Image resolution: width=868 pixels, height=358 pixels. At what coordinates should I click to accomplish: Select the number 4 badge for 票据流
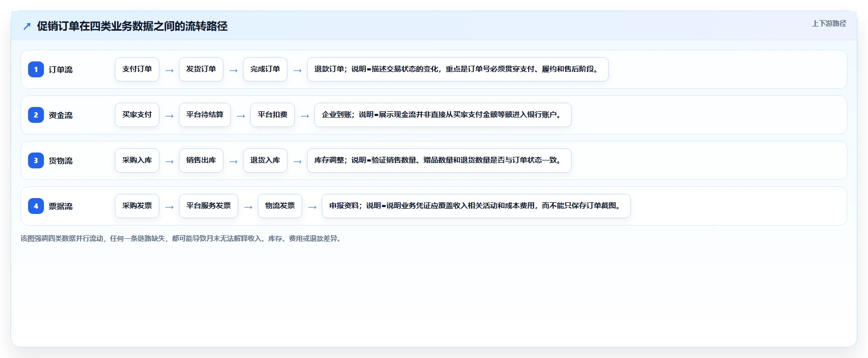[x=36, y=206]
